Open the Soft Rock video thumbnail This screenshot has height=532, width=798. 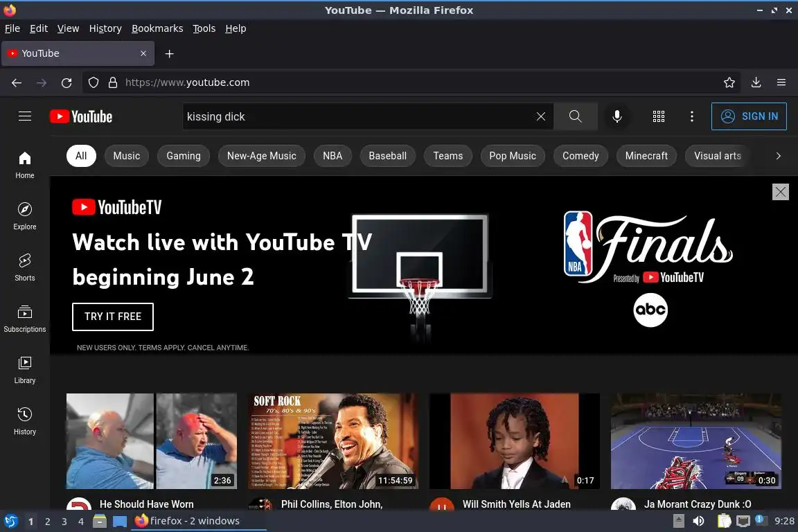332,441
